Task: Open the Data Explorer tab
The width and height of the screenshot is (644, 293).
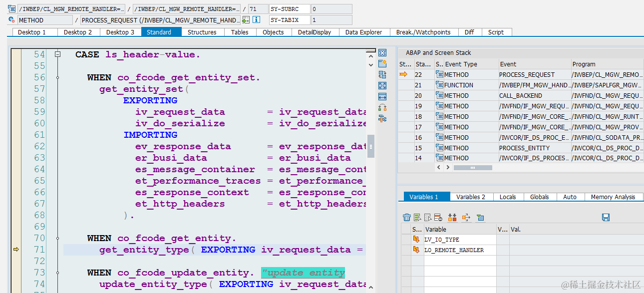Action: click(363, 32)
